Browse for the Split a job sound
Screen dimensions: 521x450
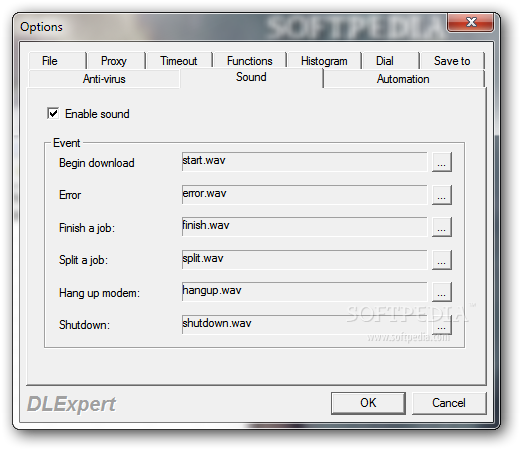(x=442, y=260)
